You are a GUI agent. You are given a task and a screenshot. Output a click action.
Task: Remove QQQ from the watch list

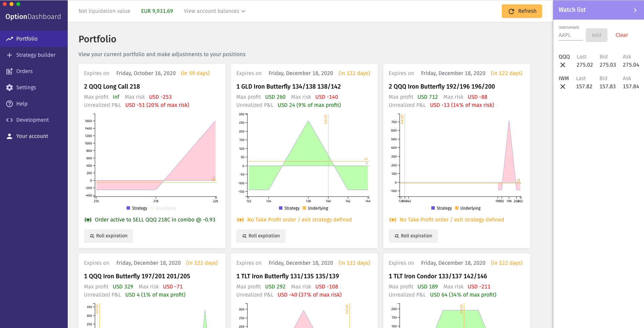pyautogui.click(x=563, y=65)
